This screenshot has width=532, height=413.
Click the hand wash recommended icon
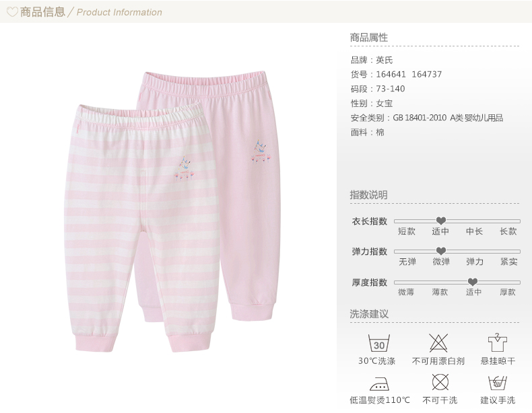498,383
